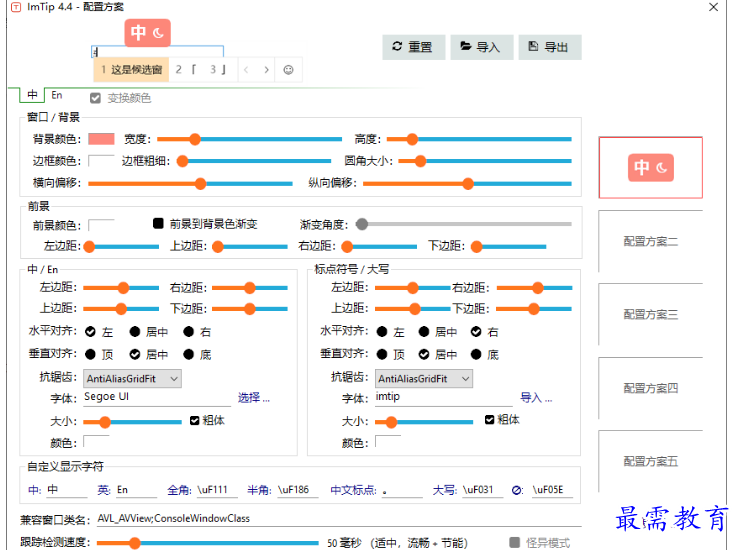Viewport: 737px width, 550px height.
Task: Click the 兼容窗口类名 input field
Action: pos(338,519)
